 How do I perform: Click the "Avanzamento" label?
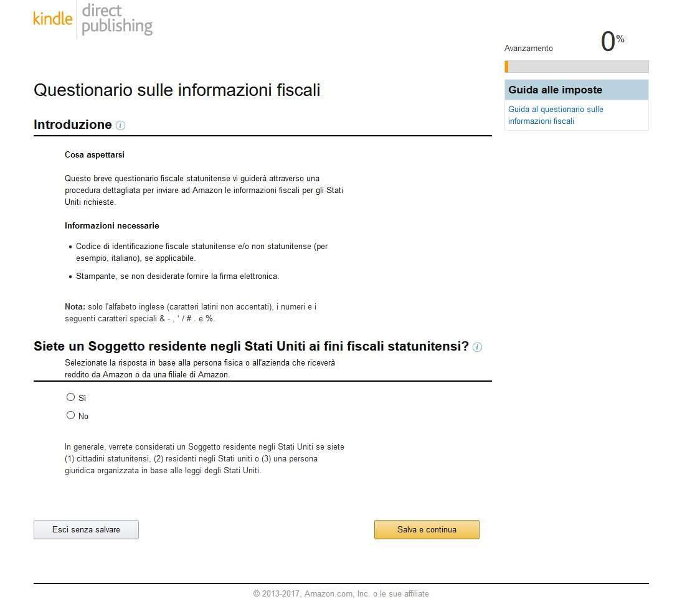[x=528, y=49]
